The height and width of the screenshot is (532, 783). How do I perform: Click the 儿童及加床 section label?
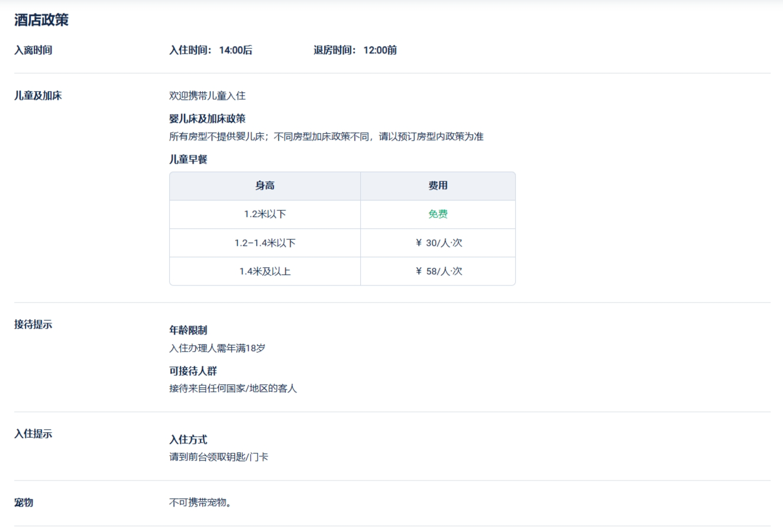[38, 96]
